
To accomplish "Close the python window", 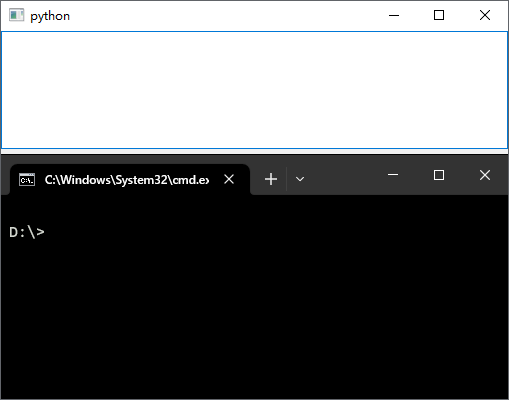I will point(485,15).
